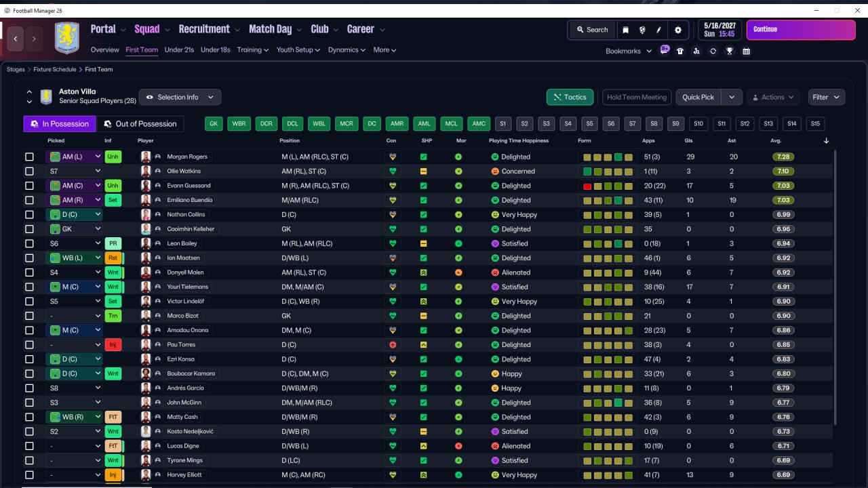Select the Nathan Collins row checkbox
Screen dimensions: 868x488
point(29,215)
